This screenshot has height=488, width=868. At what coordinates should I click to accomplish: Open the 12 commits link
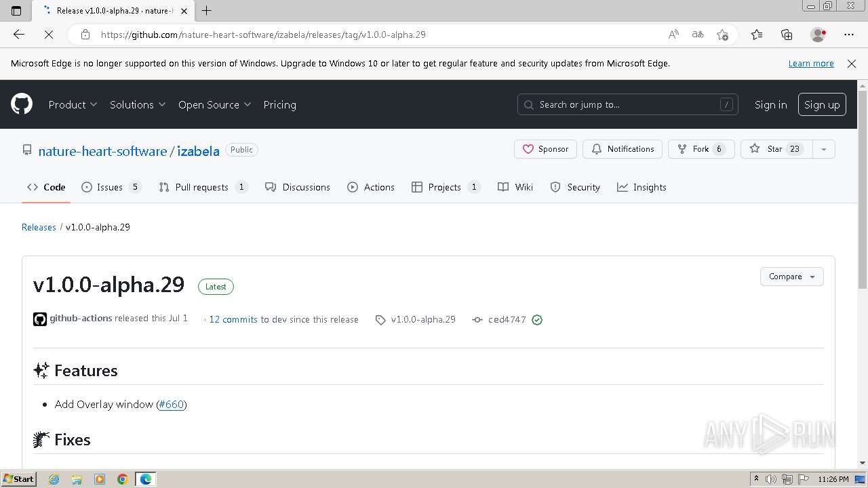(233, 319)
